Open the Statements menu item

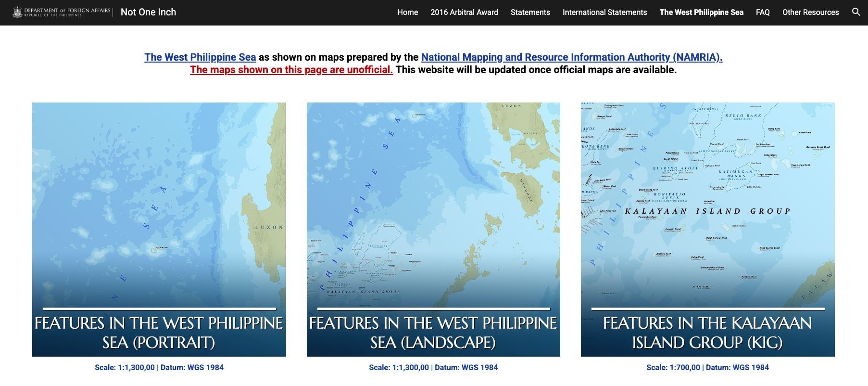[x=530, y=13]
